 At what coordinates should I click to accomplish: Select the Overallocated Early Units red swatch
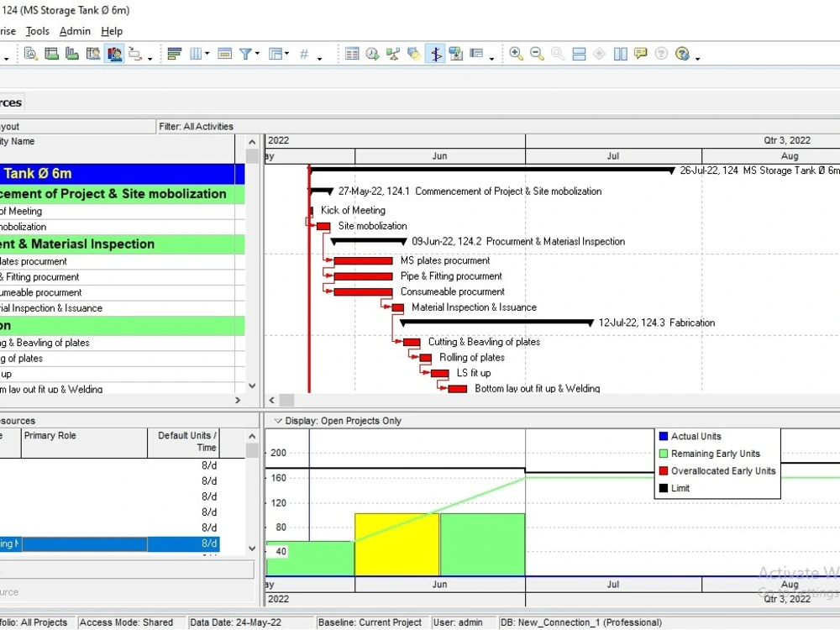664,470
